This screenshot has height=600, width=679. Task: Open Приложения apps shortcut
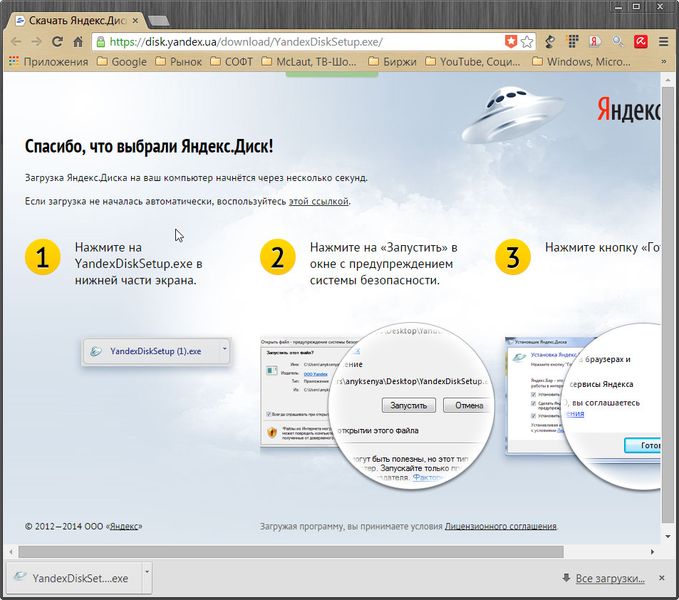click(x=48, y=62)
